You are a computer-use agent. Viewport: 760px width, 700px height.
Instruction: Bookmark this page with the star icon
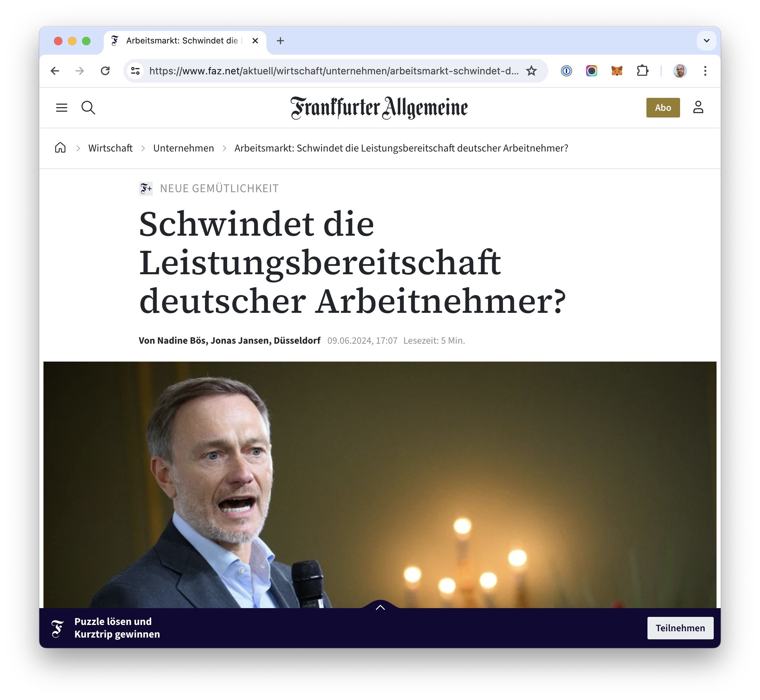(531, 71)
